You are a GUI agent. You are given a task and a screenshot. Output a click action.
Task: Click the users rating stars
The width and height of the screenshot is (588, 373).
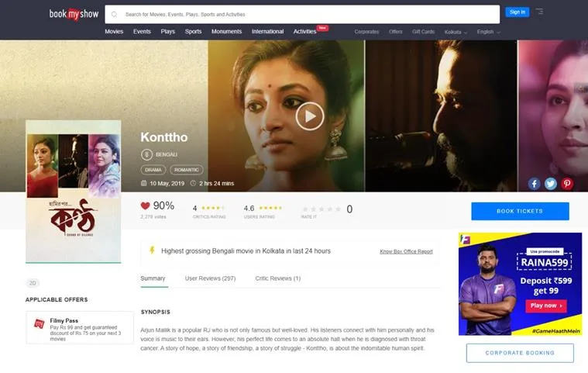click(270, 208)
